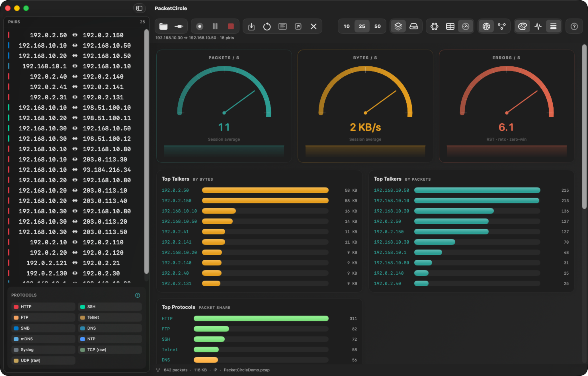Select the FTP protocol legend button
588x376 pixels.
point(43,317)
